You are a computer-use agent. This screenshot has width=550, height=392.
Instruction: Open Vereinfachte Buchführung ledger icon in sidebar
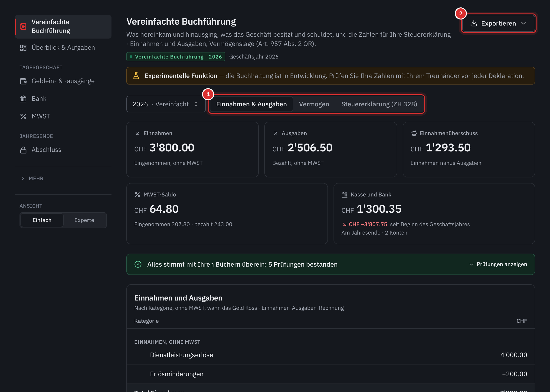pyautogui.click(x=23, y=26)
